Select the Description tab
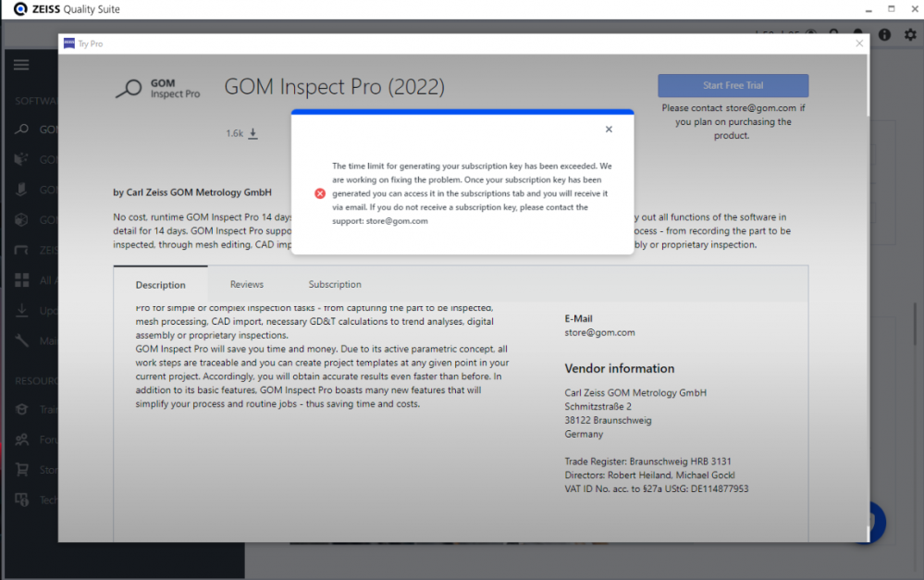 click(160, 285)
